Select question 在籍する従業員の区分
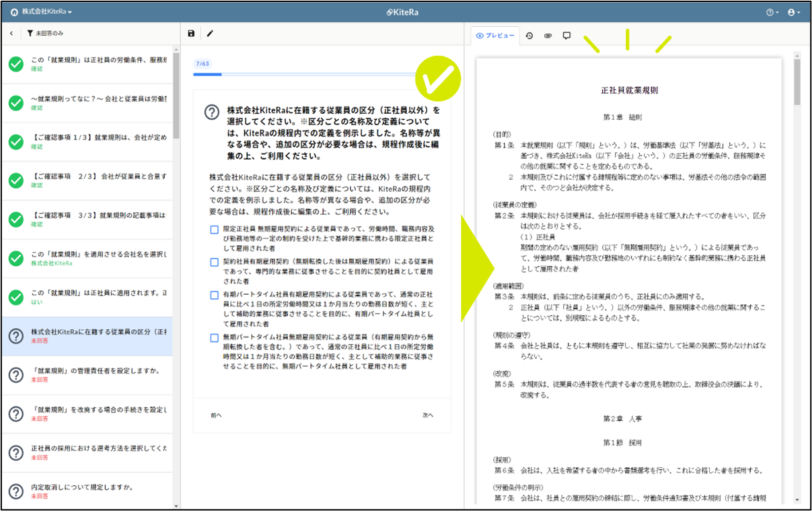Screen dimensions: 812x511 click(x=87, y=337)
